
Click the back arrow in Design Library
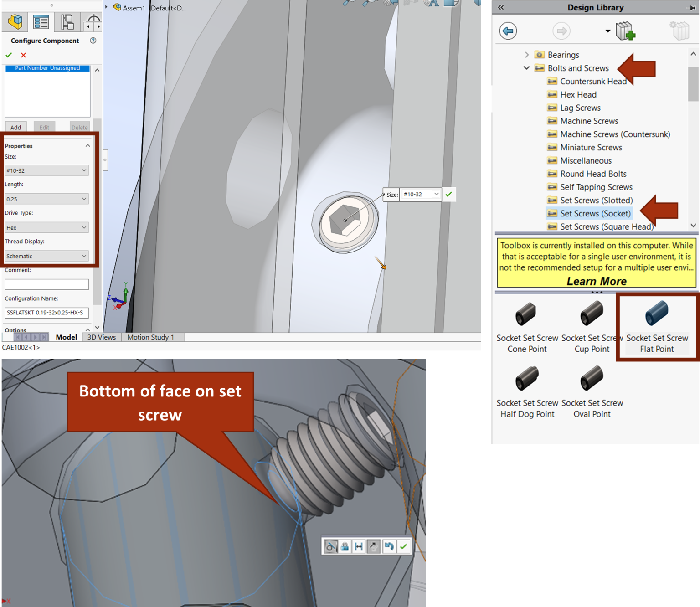[508, 31]
